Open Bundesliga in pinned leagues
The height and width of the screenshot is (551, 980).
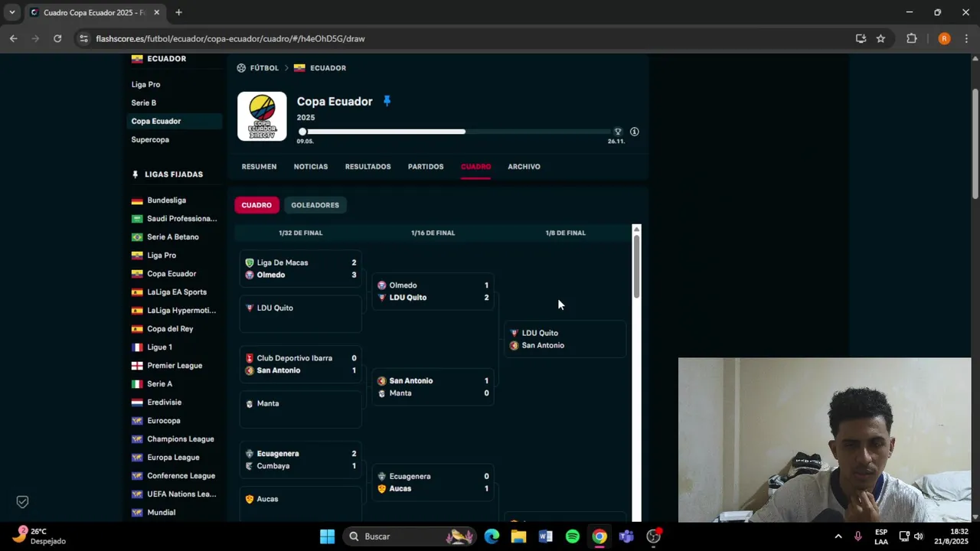point(166,201)
